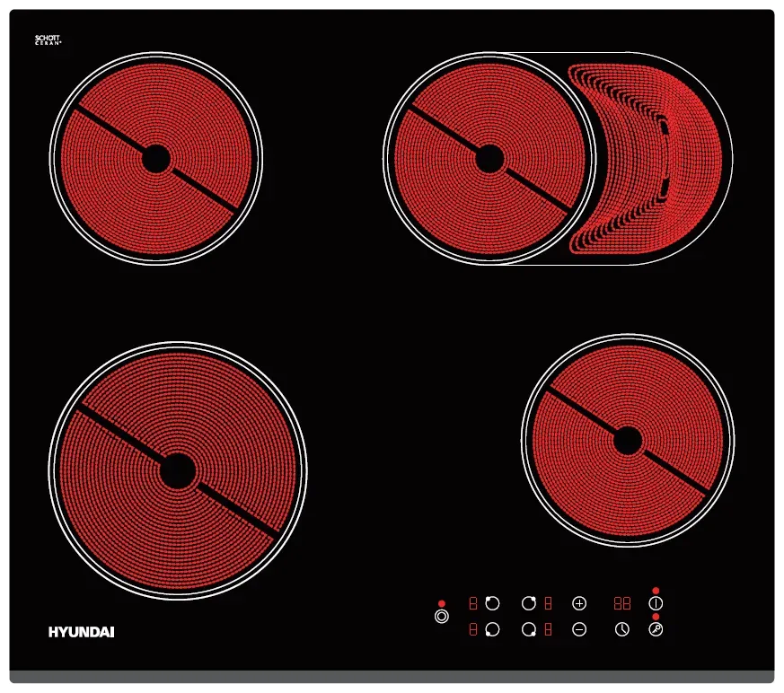Tap the front-left zone power level display
The width and height of the screenshot is (784, 693).
tap(473, 629)
